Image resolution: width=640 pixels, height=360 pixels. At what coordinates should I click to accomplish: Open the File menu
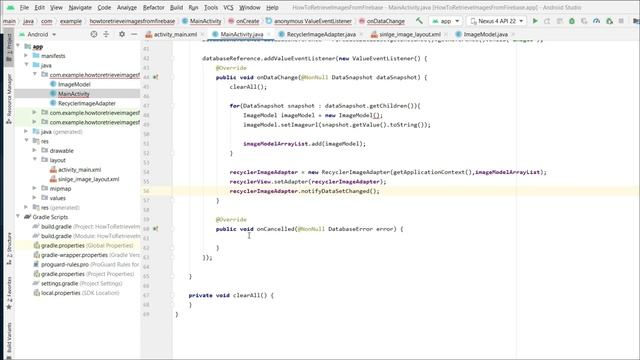[x=24, y=7]
